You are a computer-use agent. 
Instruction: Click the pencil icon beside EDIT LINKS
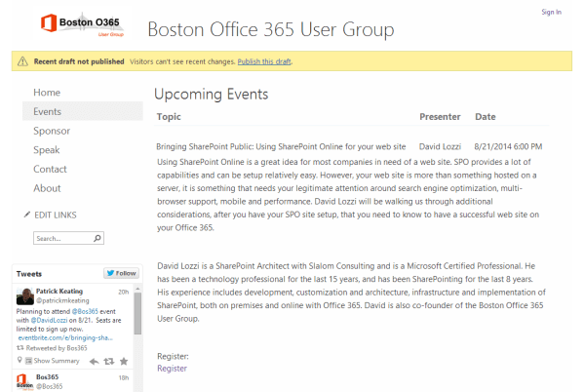point(27,215)
